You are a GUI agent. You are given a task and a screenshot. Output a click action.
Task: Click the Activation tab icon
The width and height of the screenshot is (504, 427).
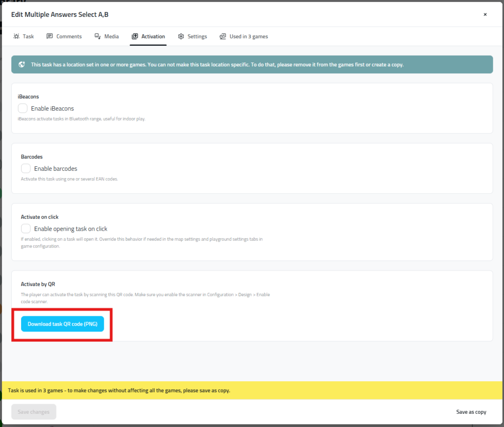coord(135,36)
